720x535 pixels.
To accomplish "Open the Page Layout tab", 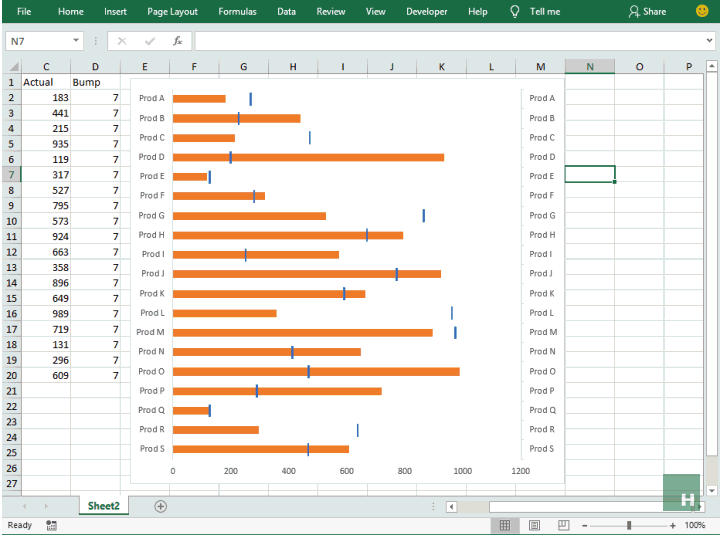I will pos(172,11).
